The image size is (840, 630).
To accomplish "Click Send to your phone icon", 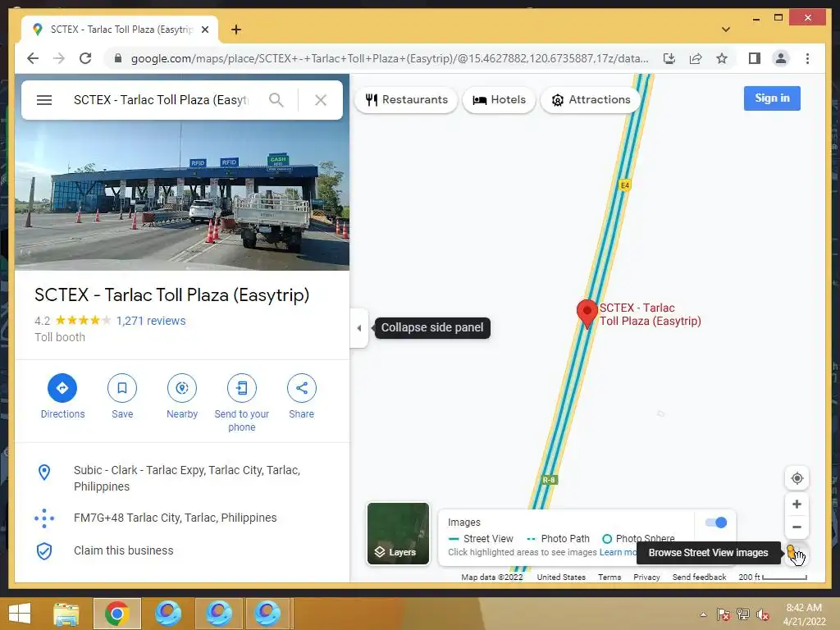I will tap(242, 388).
